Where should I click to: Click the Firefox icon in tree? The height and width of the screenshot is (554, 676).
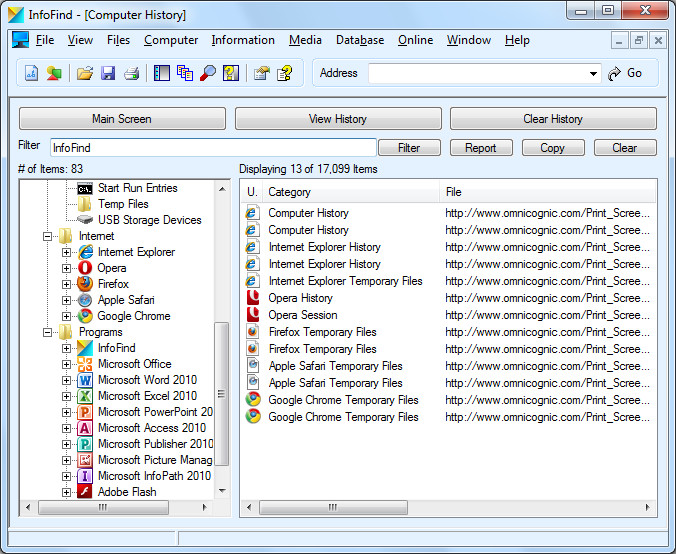(85, 284)
